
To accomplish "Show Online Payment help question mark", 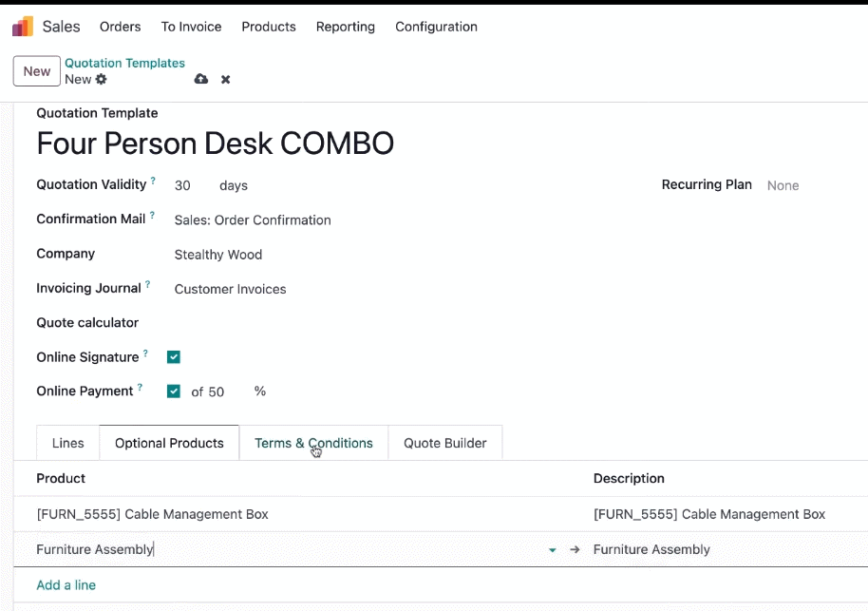I will (140, 387).
